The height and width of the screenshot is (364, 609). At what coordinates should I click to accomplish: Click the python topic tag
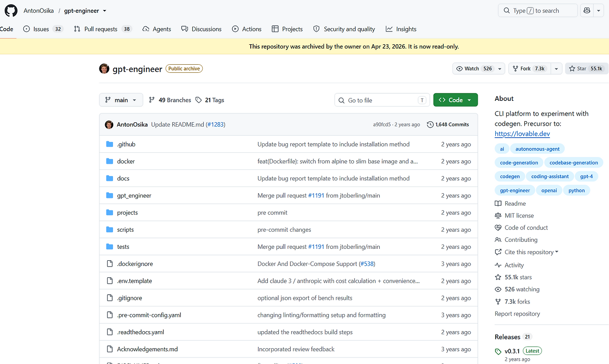[577, 190]
